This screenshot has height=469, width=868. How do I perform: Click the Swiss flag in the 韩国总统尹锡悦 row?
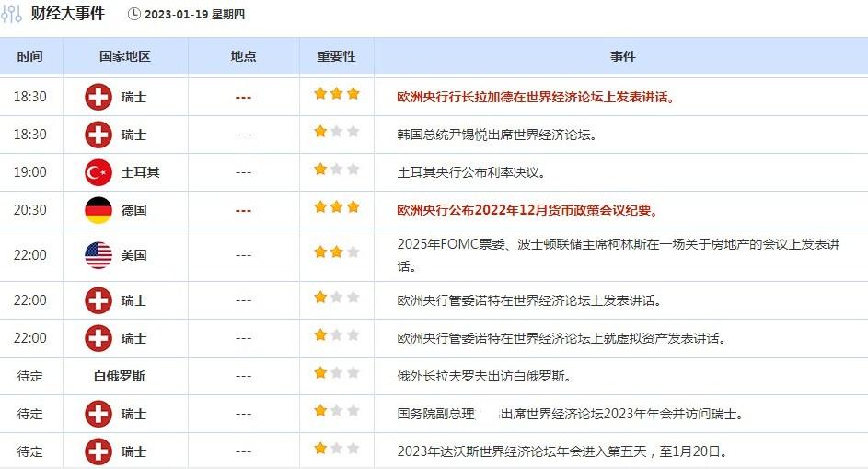[x=98, y=135]
